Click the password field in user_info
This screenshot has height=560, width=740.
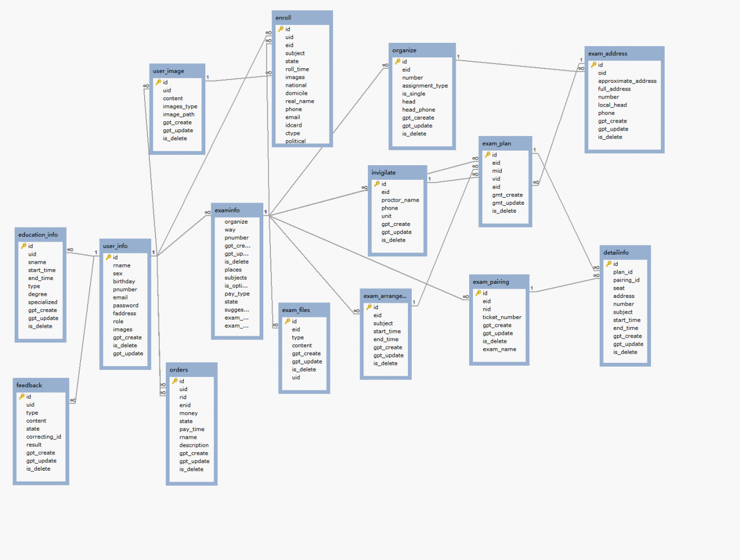(125, 305)
